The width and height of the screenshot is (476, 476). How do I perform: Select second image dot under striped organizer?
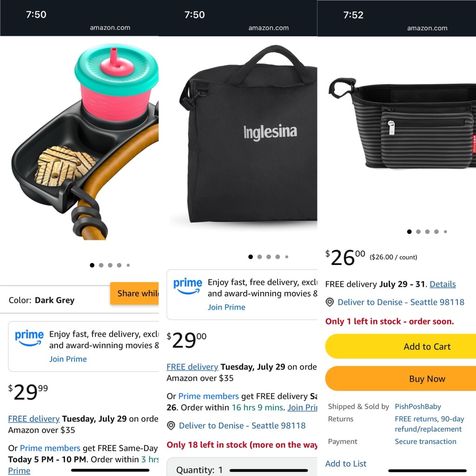pyautogui.click(x=418, y=231)
